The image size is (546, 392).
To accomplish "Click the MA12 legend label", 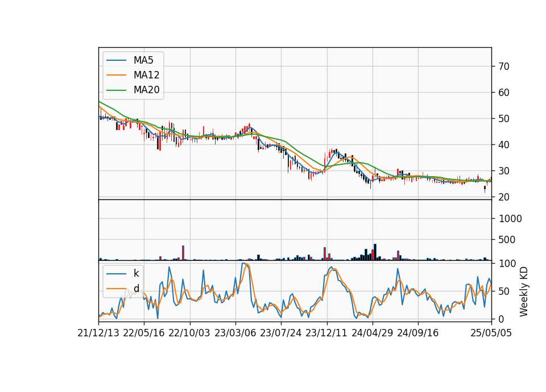I will (147, 75).
